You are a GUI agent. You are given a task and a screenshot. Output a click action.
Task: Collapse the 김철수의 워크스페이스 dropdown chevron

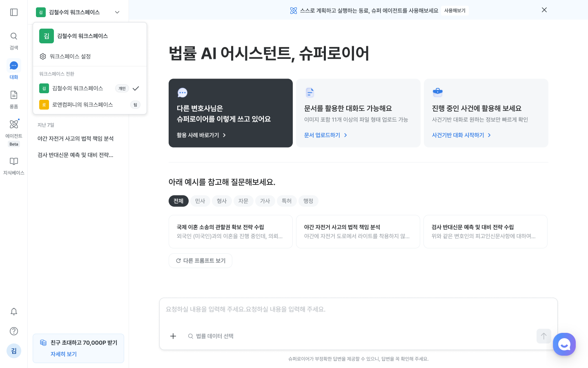point(117,12)
